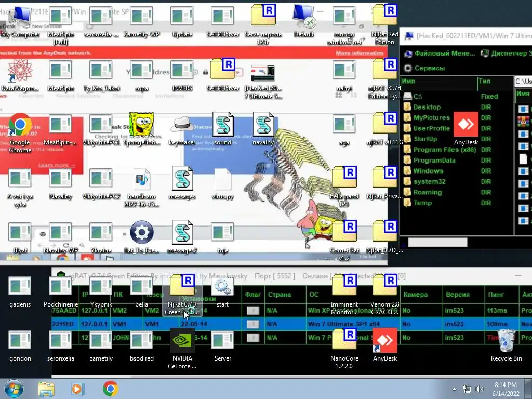Open the Imminent Monitor folder
The image size is (532, 399).
[x=344, y=295]
